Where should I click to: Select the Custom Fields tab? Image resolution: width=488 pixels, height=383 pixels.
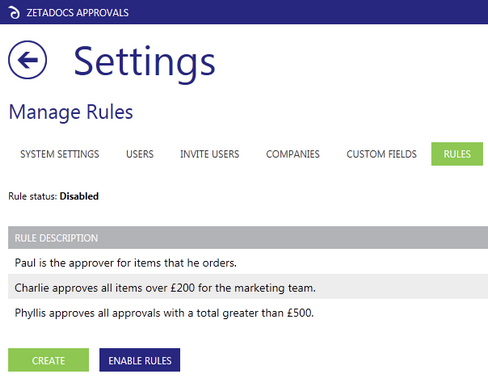pos(381,154)
